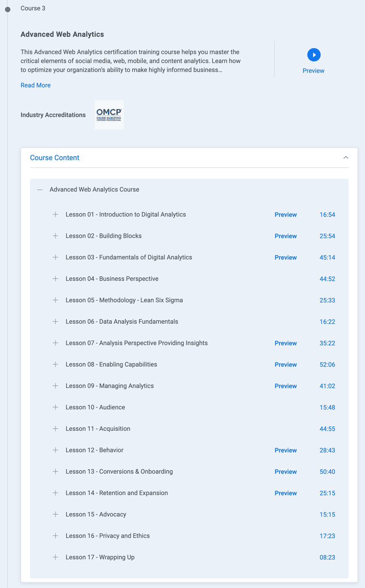Click the 15:48 duration for Lesson 10

tap(327, 408)
